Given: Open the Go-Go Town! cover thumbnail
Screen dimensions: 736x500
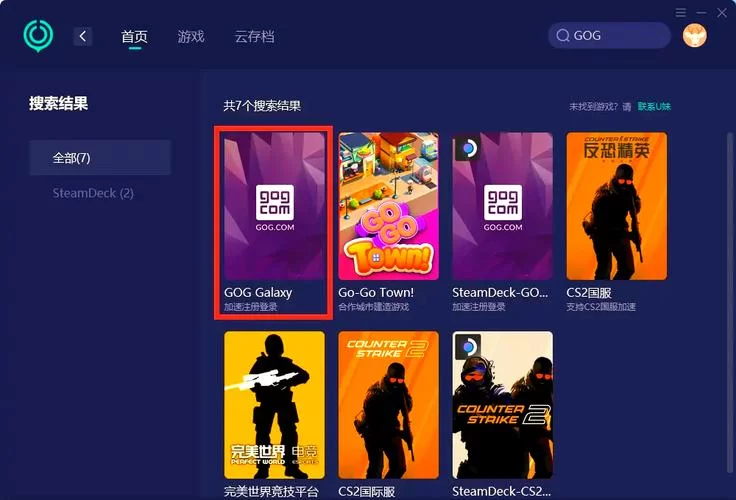Looking at the screenshot, I should coord(388,206).
